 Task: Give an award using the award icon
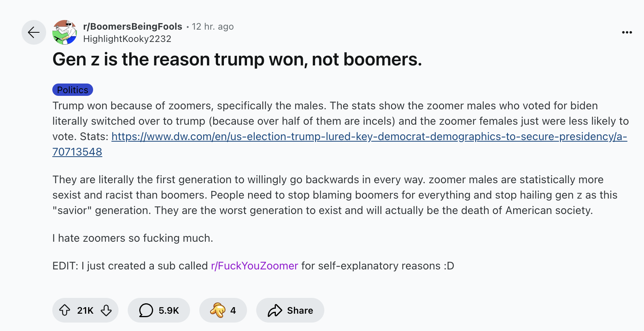tap(218, 310)
